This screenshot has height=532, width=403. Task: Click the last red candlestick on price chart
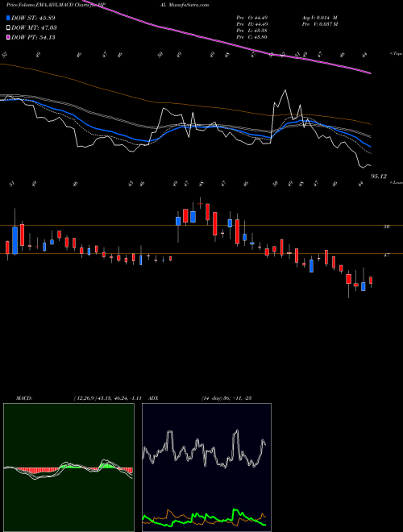[x=371, y=281]
